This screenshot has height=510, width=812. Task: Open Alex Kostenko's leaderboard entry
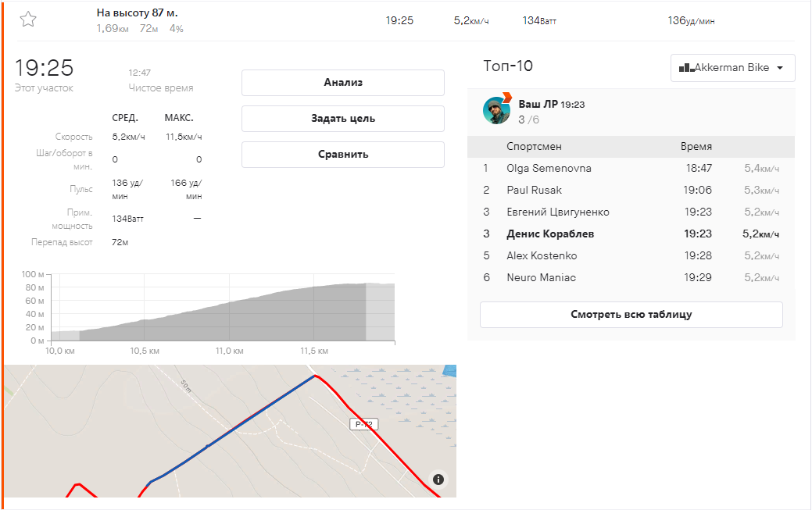pyautogui.click(x=542, y=255)
